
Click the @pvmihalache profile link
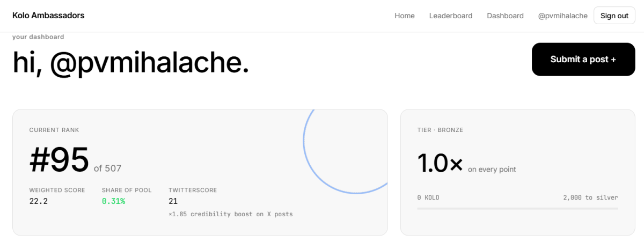coord(562,16)
